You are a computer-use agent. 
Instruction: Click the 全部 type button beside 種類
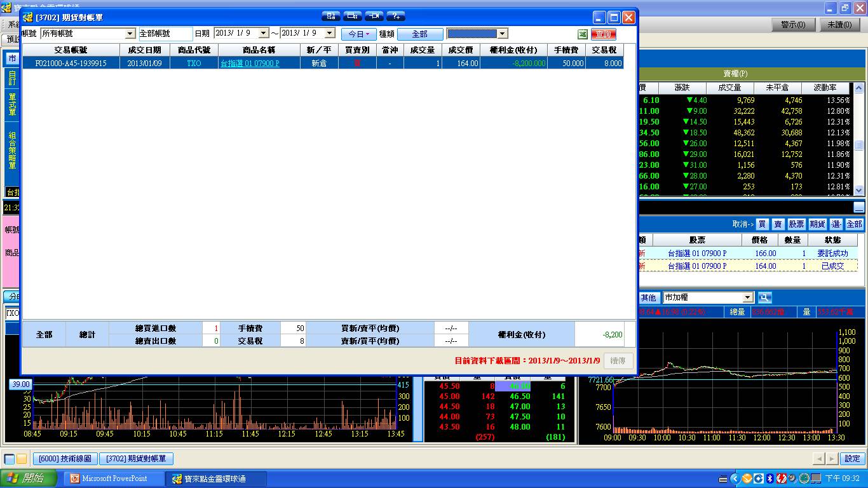[420, 34]
